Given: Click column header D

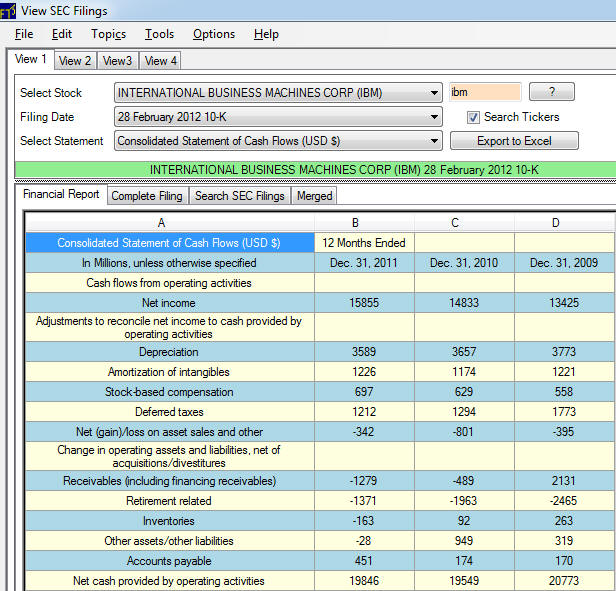Looking at the screenshot, I should tap(564, 223).
